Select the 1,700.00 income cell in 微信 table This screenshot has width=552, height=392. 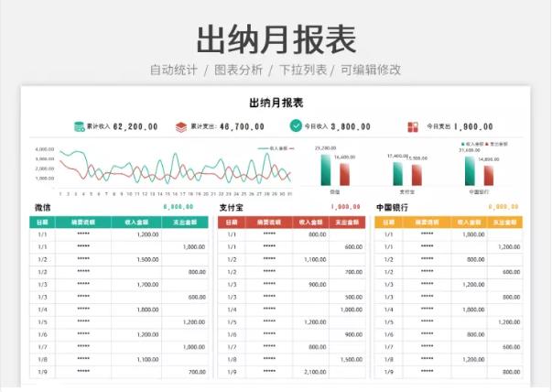(136, 285)
